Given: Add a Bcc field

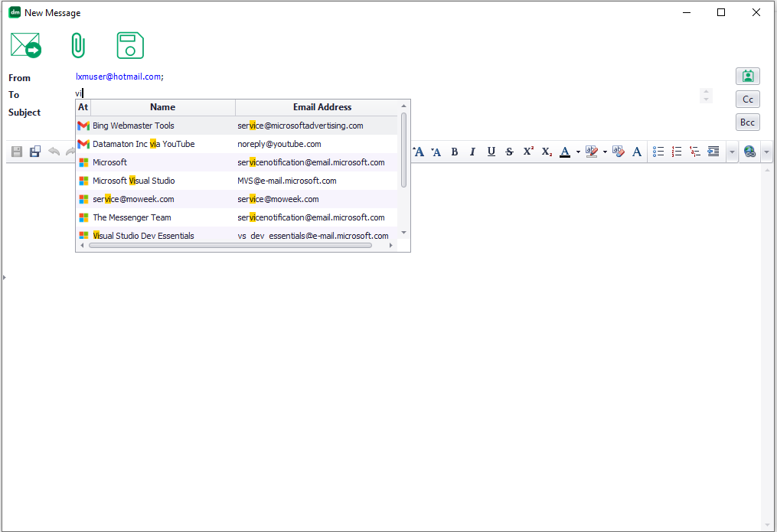Looking at the screenshot, I should (747, 122).
